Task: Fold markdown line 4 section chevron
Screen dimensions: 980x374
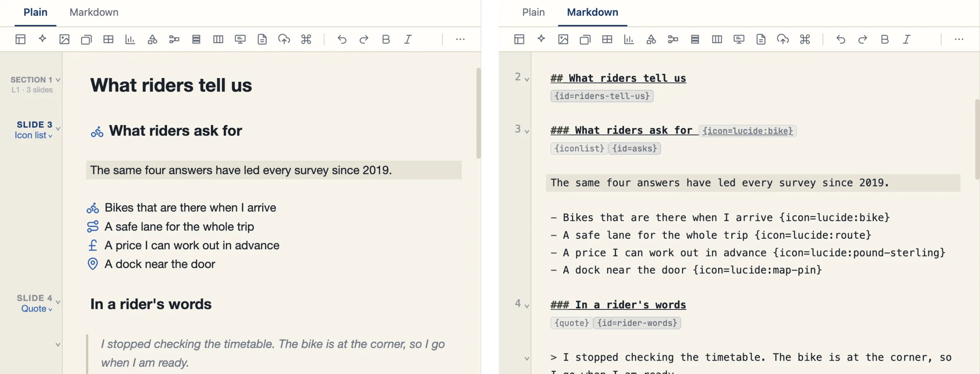Action: click(527, 306)
